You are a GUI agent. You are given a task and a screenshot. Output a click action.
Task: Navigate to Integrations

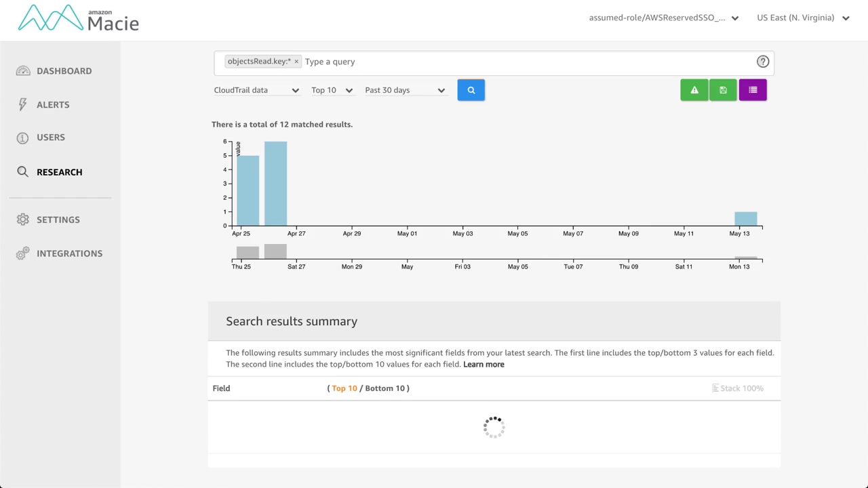coord(69,253)
